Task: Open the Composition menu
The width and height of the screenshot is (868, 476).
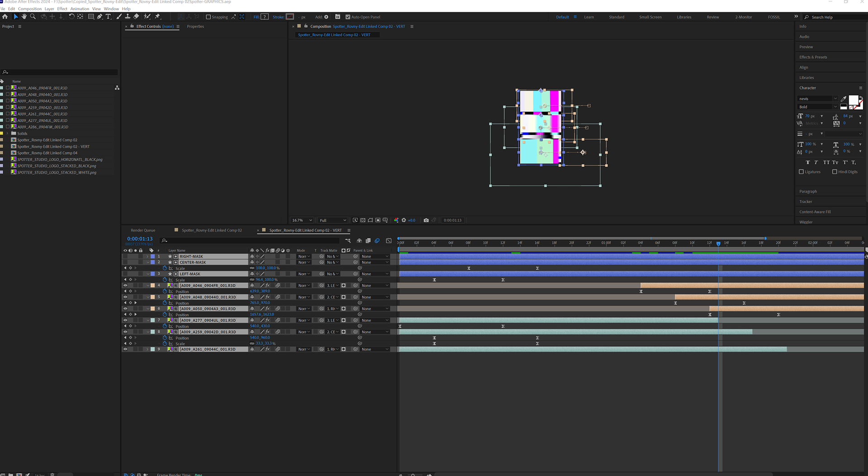Action: coord(30,9)
